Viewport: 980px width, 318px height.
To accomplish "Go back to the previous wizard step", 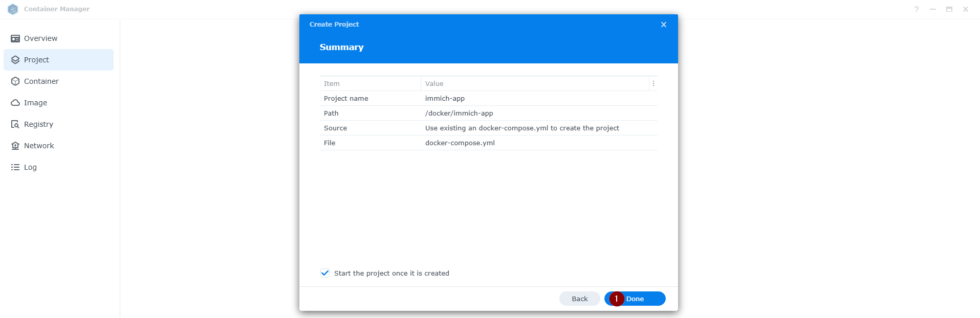I will [x=579, y=299].
